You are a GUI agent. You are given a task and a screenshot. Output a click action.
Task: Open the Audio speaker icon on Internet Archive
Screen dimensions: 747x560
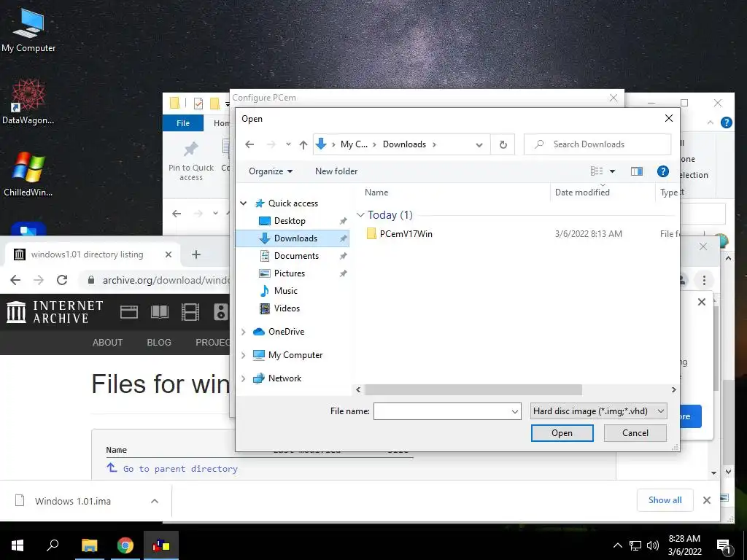pyautogui.click(x=220, y=312)
